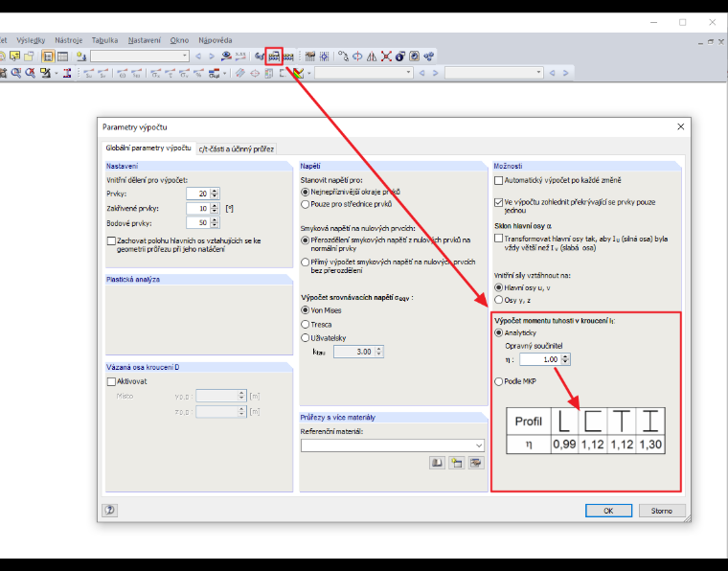Click the zoom magnifier icon in second toolbar
This screenshot has width=728, height=571.
coord(16,73)
